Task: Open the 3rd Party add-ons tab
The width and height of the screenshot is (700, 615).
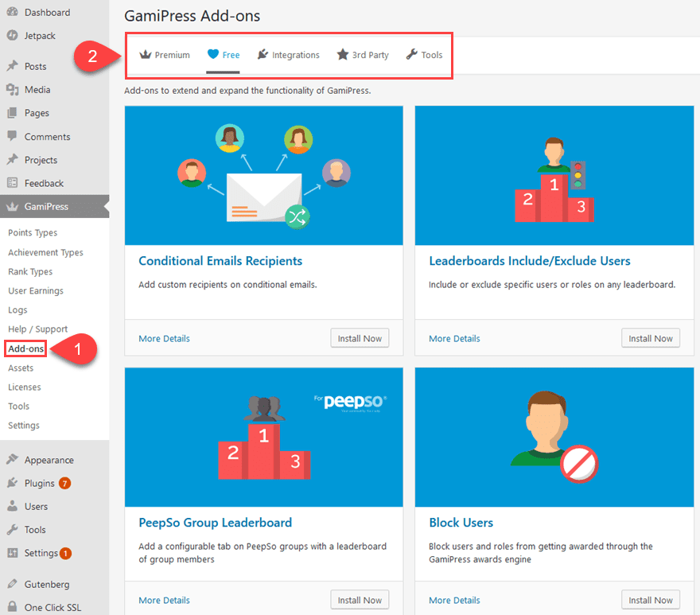Action: [x=362, y=55]
